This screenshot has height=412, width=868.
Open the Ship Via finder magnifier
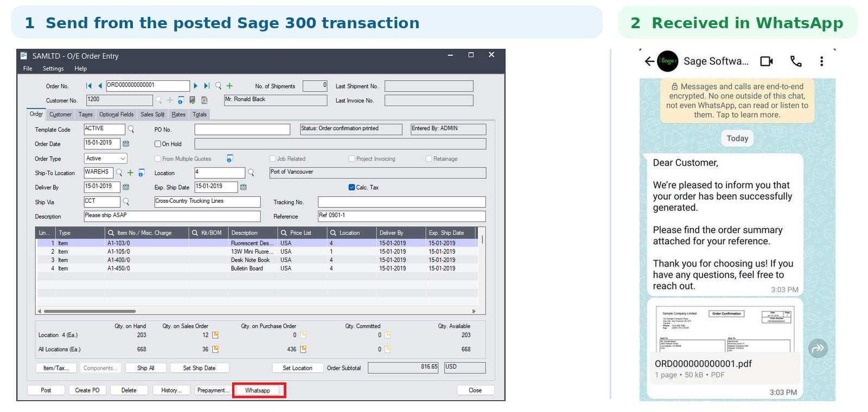tap(126, 202)
